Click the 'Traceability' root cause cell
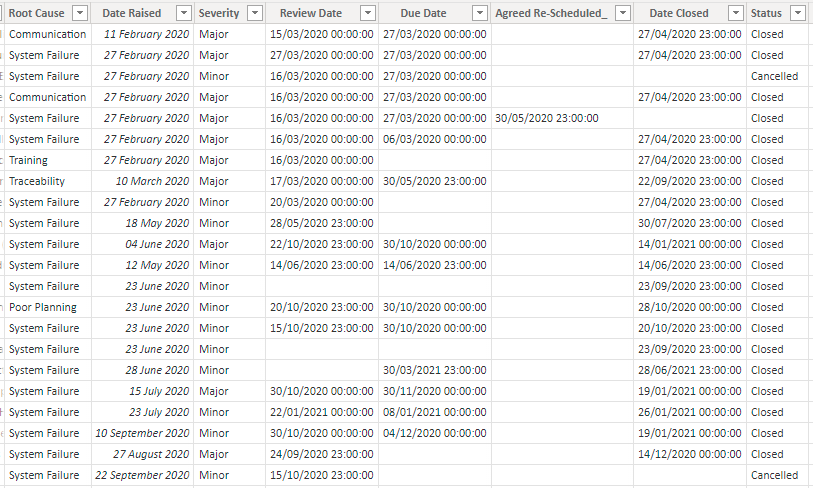The height and width of the screenshot is (488, 813). [x=48, y=181]
